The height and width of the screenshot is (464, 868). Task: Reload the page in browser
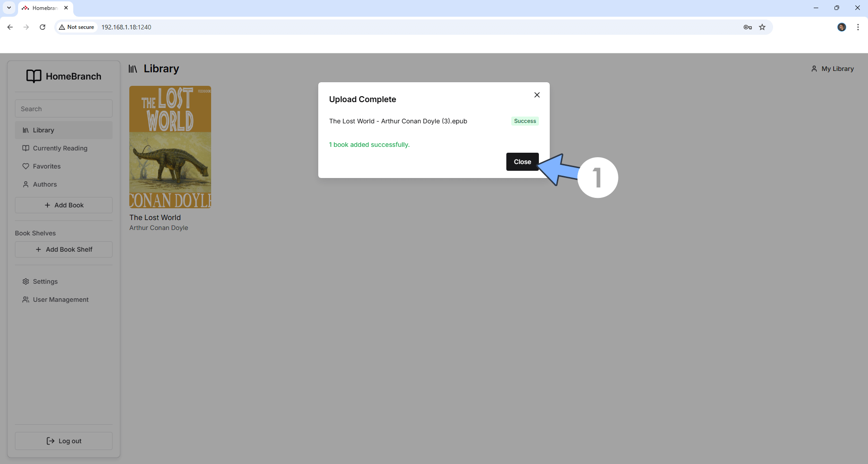(x=42, y=27)
